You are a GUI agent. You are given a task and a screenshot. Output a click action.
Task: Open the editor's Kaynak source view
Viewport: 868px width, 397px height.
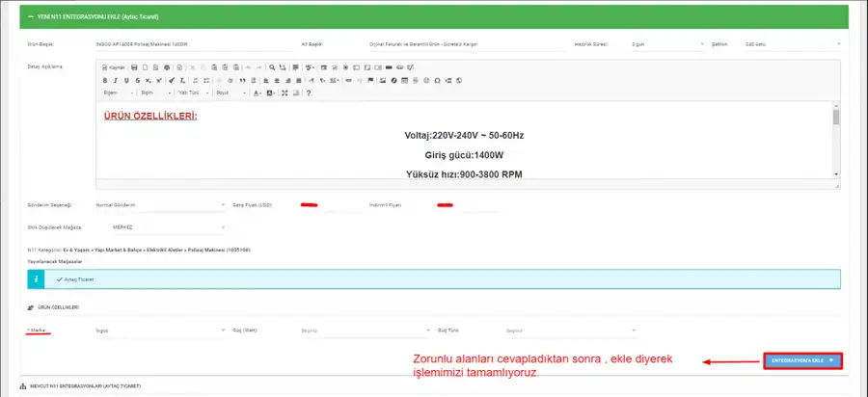pyautogui.click(x=114, y=67)
